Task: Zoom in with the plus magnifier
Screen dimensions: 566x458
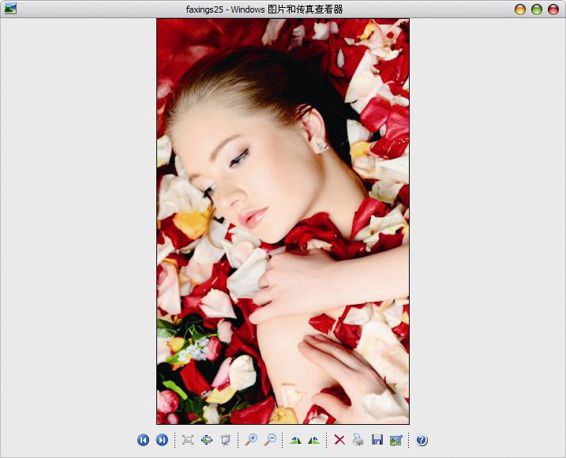Action: [x=251, y=440]
